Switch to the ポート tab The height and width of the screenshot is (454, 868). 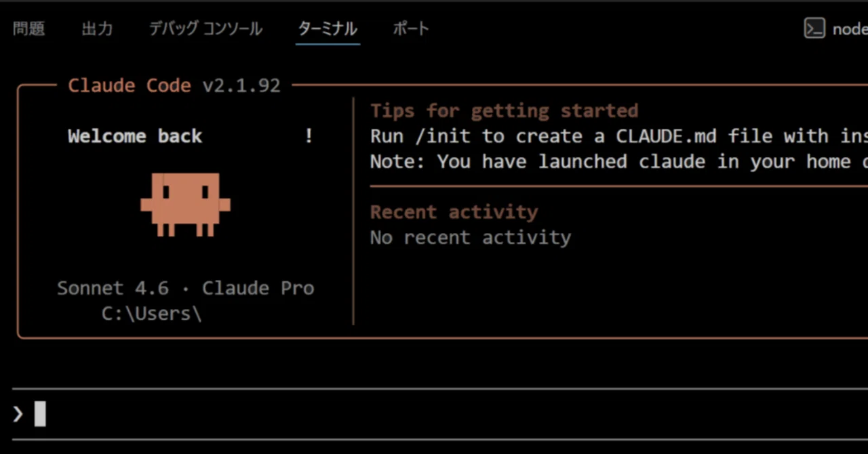(411, 28)
